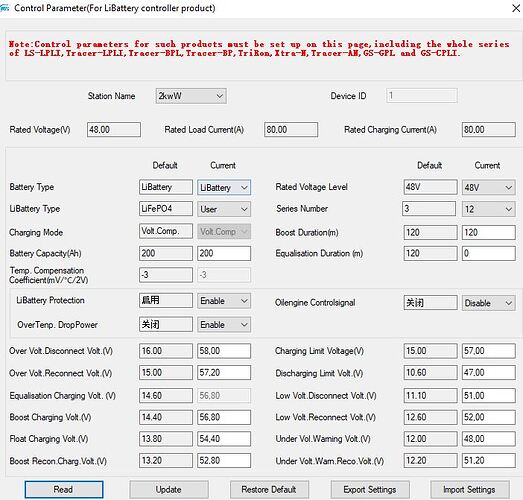Click the default Low Volt.Reconnect 12.60 box
Viewport: 523px width, 500px height.
[x=430, y=417]
